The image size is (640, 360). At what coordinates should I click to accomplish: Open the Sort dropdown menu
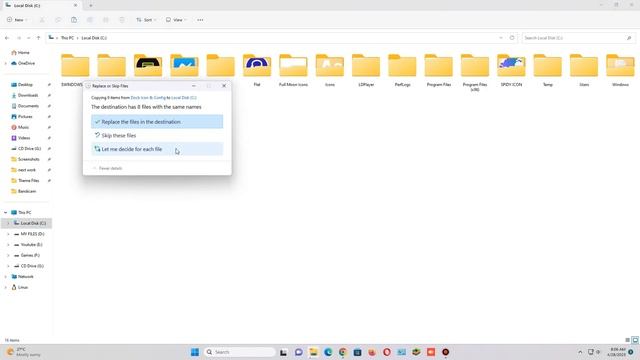click(146, 20)
